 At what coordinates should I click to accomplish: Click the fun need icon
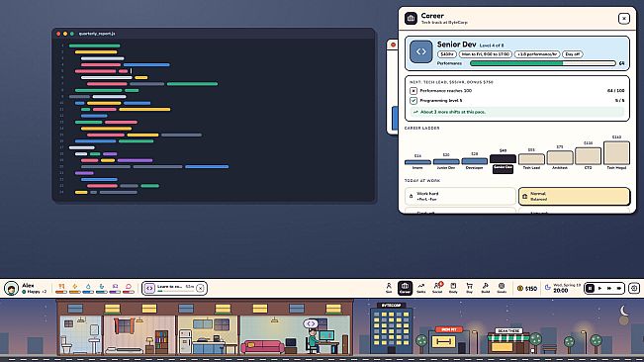point(115,288)
